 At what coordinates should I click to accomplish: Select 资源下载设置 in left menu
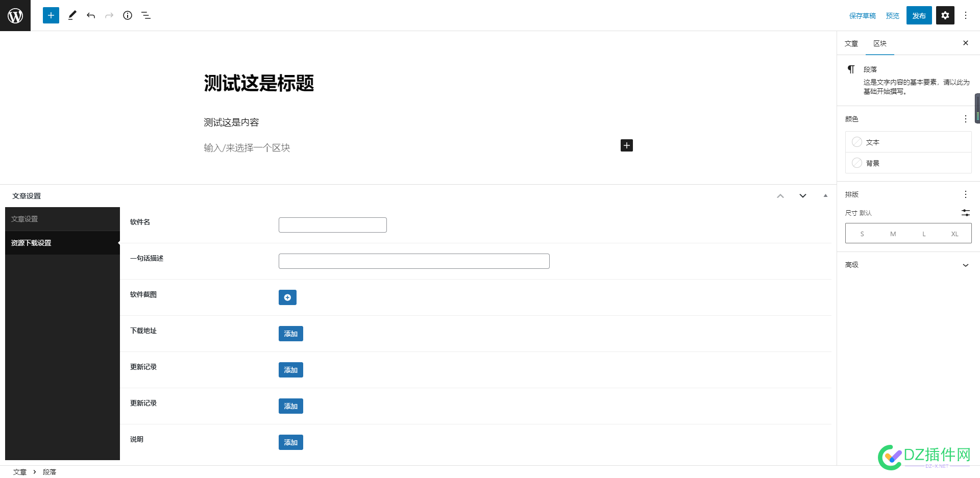tap(62, 243)
